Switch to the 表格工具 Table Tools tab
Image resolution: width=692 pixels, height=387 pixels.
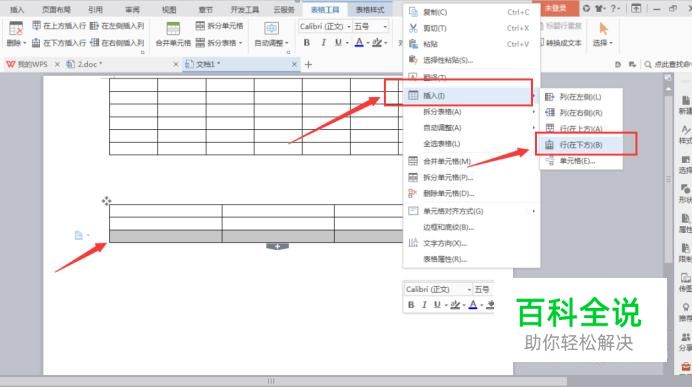coord(325,9)
